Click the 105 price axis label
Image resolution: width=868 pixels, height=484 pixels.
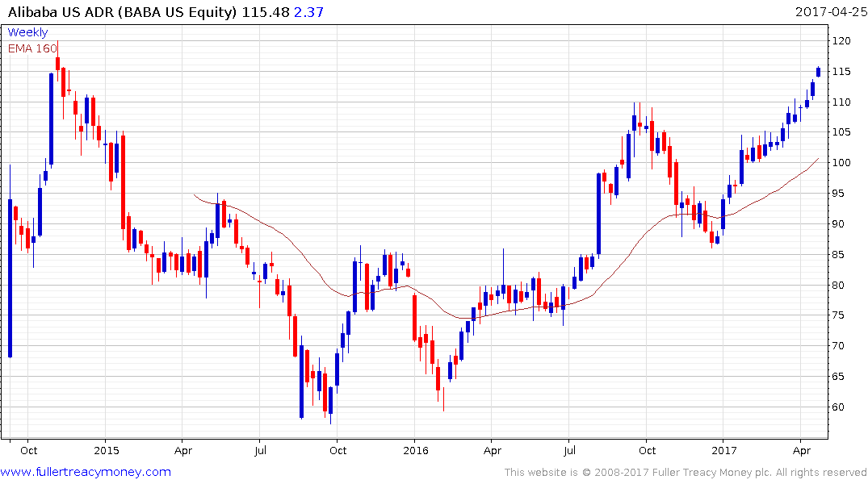click(841, 131)
